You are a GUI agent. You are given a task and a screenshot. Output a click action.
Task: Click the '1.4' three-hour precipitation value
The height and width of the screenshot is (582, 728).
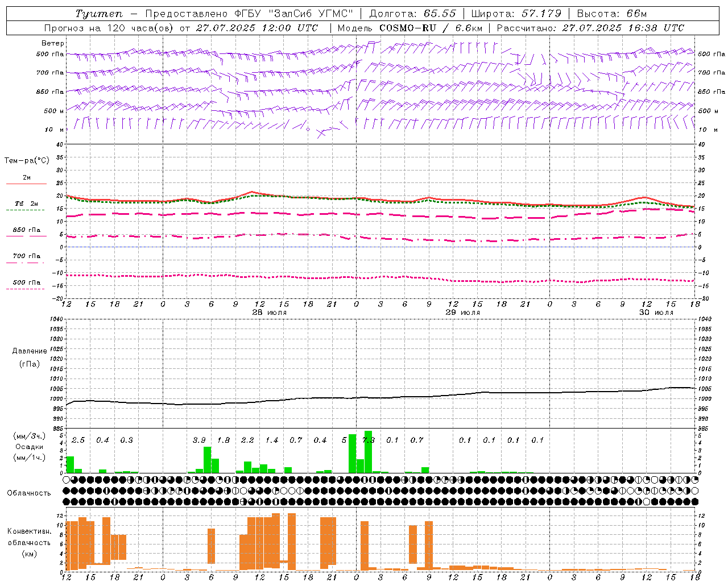[272, 440]
